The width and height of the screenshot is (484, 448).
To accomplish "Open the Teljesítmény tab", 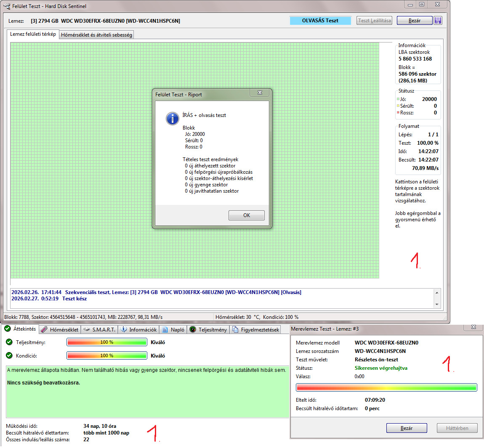I will pyautogui.click(x=208, y=329).
